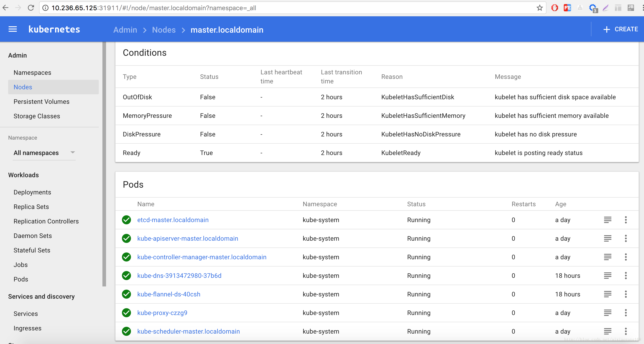Click the kubernetes logo in the header
Image resolution: width=644 pixels, height=344 pixels.
[54, 29]
